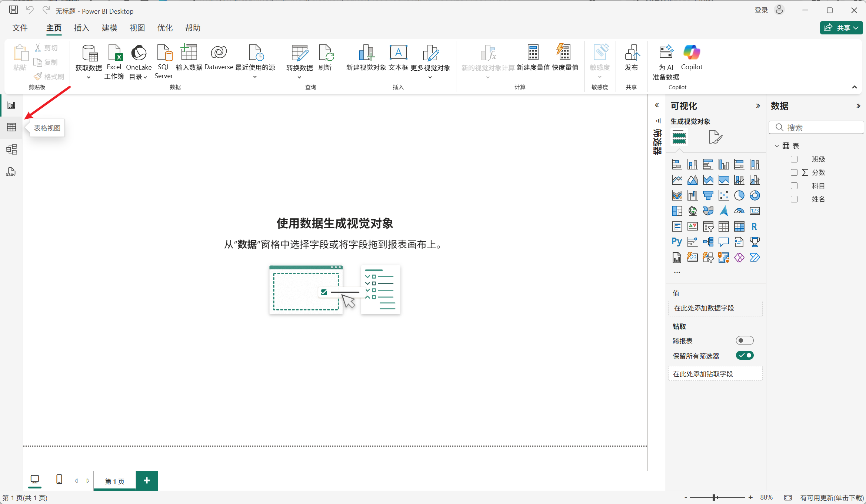Click the Python visual icon
The width and height of the screenshot is (866, 504).
click(677, 242)
